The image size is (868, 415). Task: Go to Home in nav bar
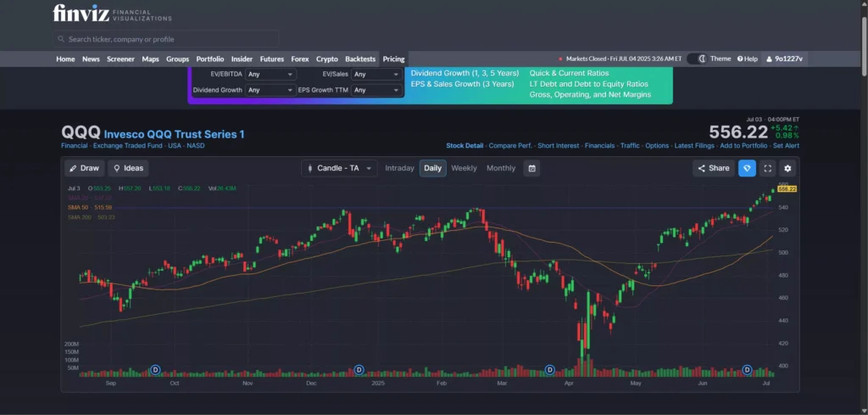pos(65,59)
